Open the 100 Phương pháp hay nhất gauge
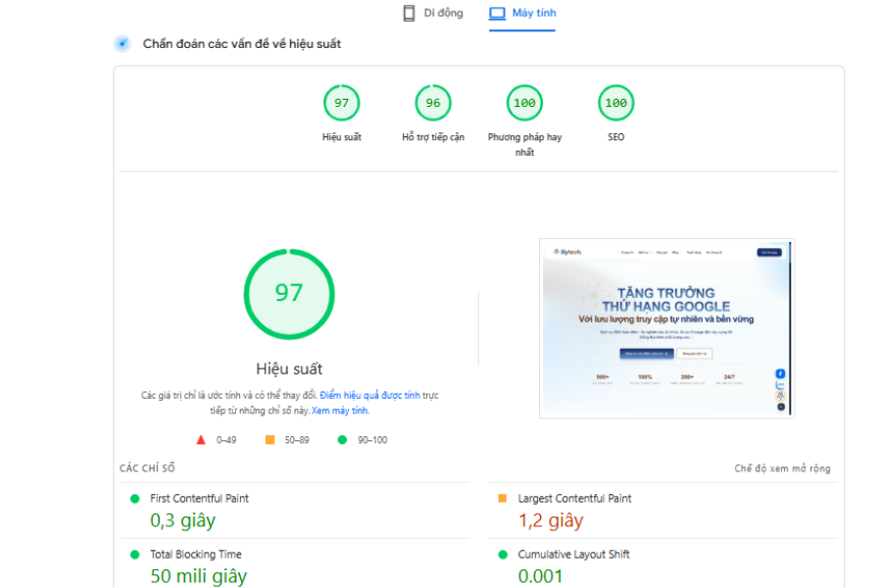Screen dimensions: 882x588 point(524,103)
